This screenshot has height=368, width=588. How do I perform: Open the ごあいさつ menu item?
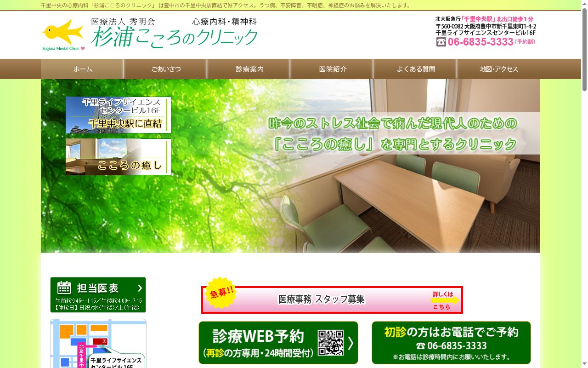(166, 69)
